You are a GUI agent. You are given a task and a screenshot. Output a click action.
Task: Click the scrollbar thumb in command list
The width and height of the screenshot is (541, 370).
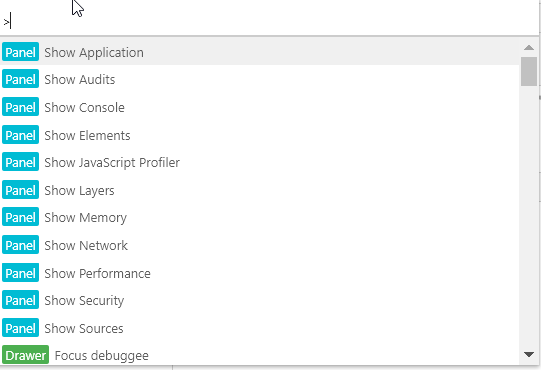[x=529, y=71]
